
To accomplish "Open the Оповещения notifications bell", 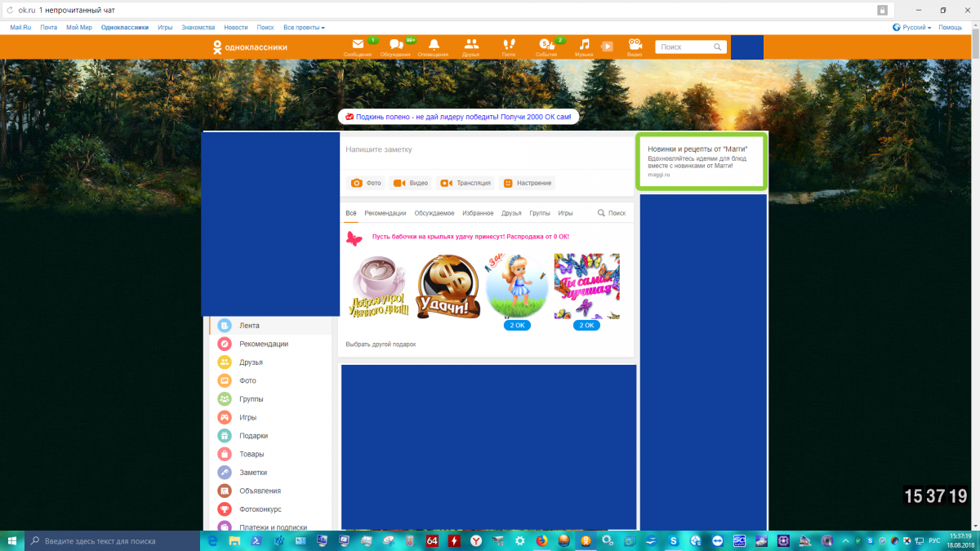I will 433,47.
